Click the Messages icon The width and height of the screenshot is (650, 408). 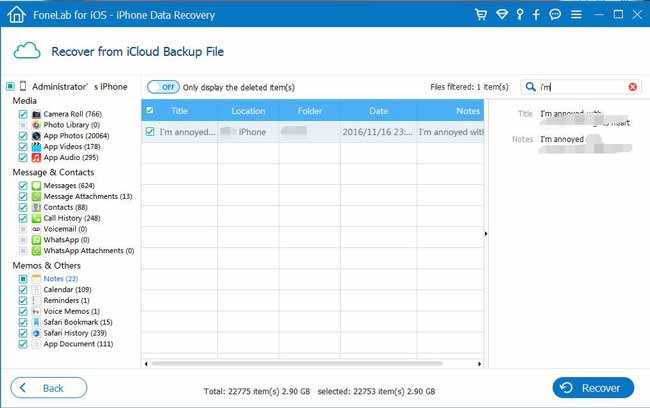[x=36, y=185]
